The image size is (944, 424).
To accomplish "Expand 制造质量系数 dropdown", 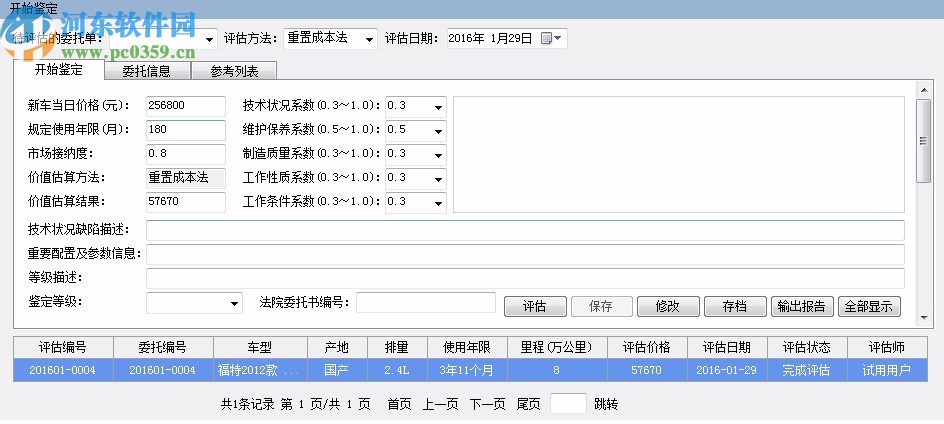I will (438, 156).
